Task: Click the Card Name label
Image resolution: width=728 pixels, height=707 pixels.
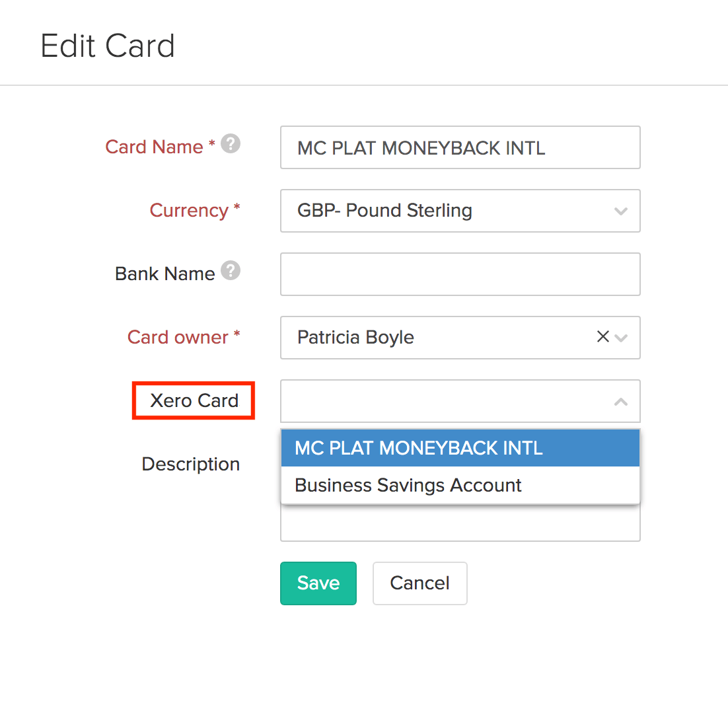Action: [x=154, y=147]
